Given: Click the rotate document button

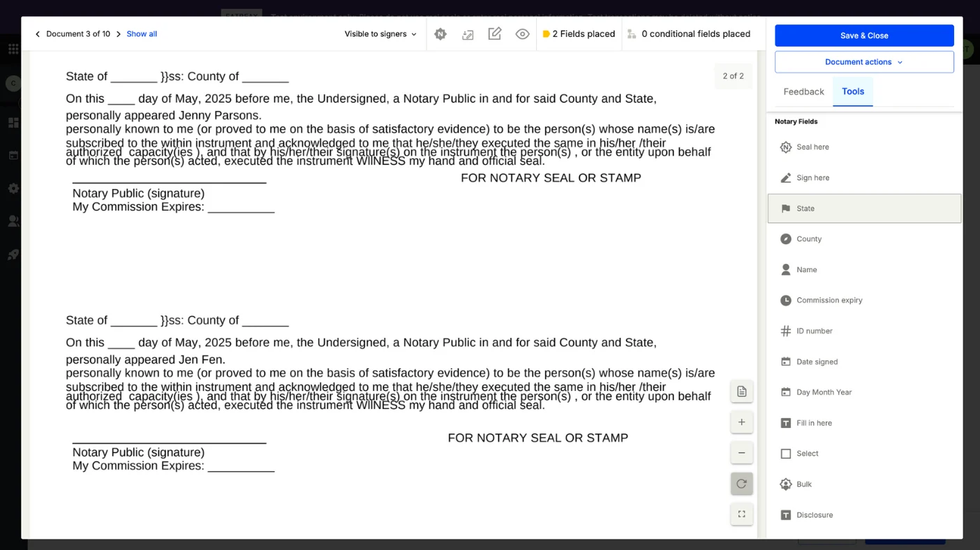Looking at the screenshot, I should pos(741,484).
